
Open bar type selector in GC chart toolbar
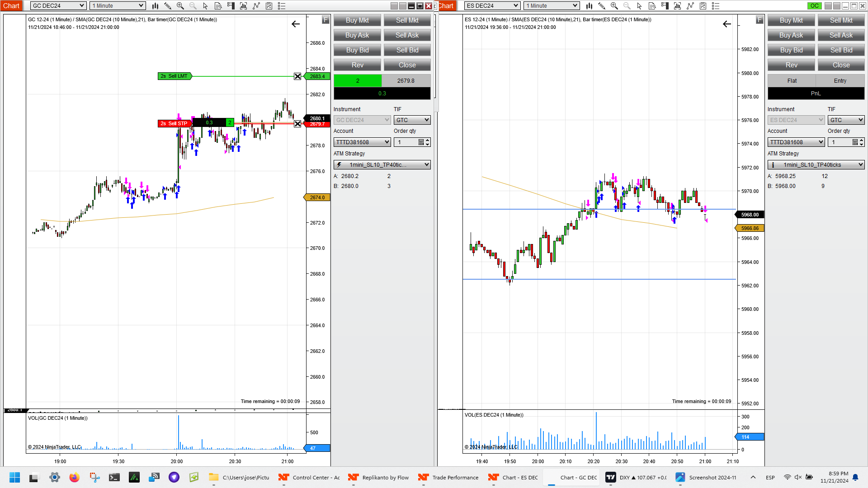[x=155, y=6]
